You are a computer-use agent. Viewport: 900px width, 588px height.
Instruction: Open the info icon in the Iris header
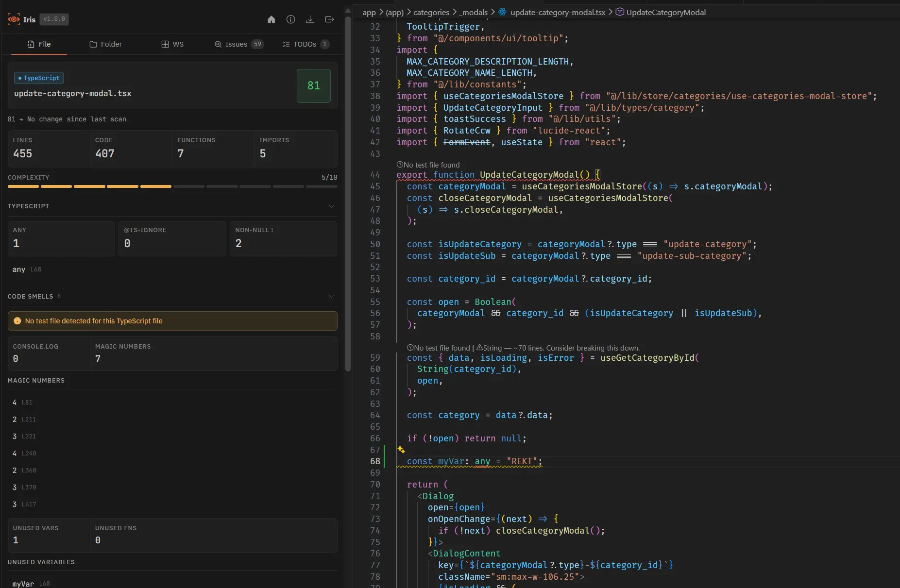291,19
